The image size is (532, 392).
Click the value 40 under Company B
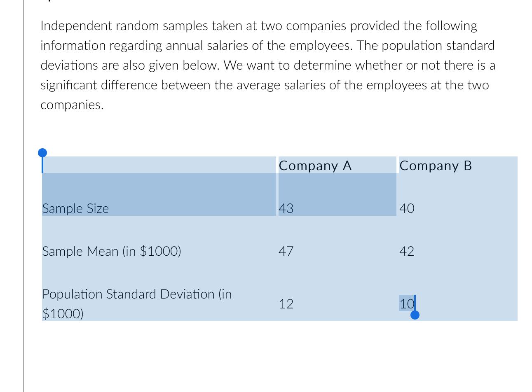407,208
